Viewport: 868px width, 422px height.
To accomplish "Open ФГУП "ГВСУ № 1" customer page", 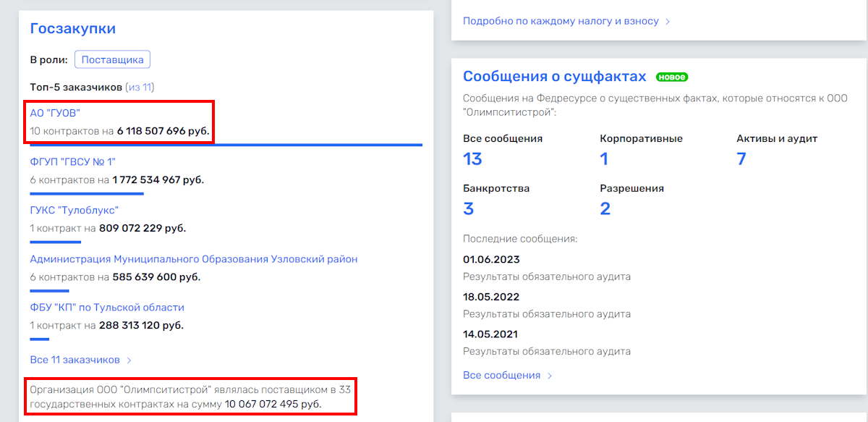I will (73, 161).
